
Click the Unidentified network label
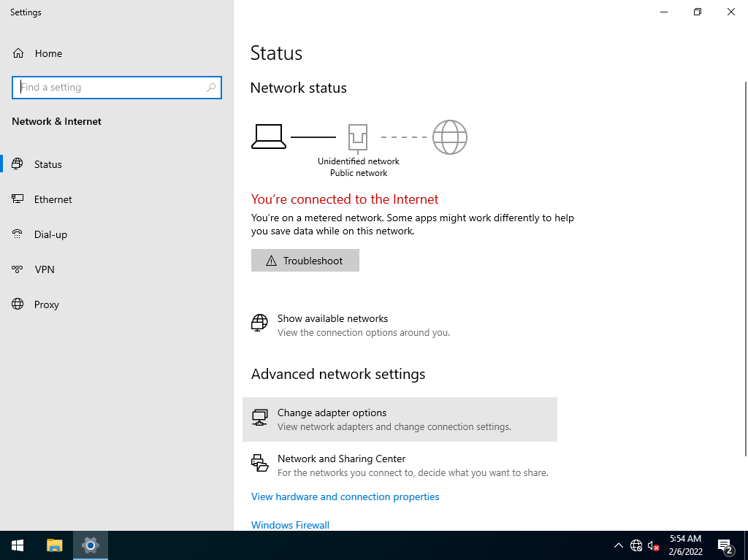click(358, 161)
